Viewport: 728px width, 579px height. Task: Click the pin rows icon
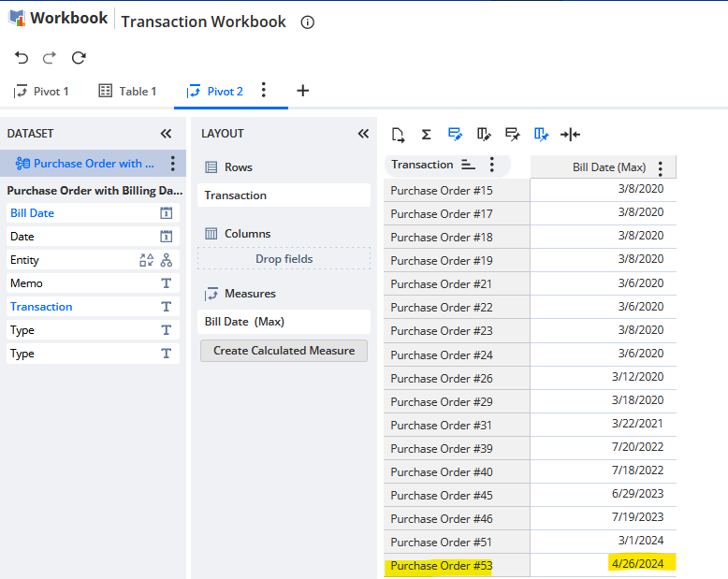513,135
